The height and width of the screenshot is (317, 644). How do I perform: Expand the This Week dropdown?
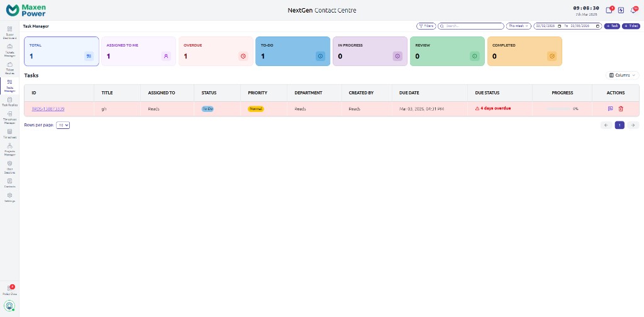point(519,26)
